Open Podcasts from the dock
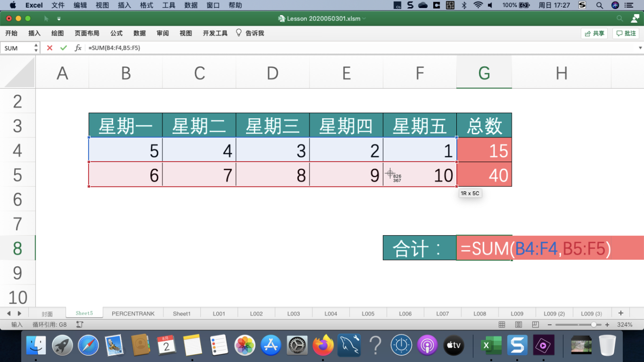The image size is (644, 362). click(x=427, y=345)
